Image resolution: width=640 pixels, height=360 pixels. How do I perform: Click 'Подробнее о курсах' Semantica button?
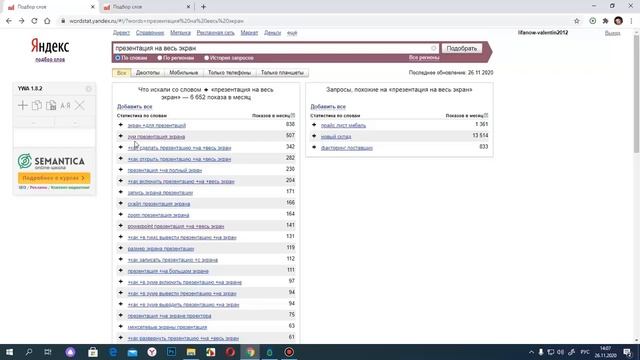[54, 178]
